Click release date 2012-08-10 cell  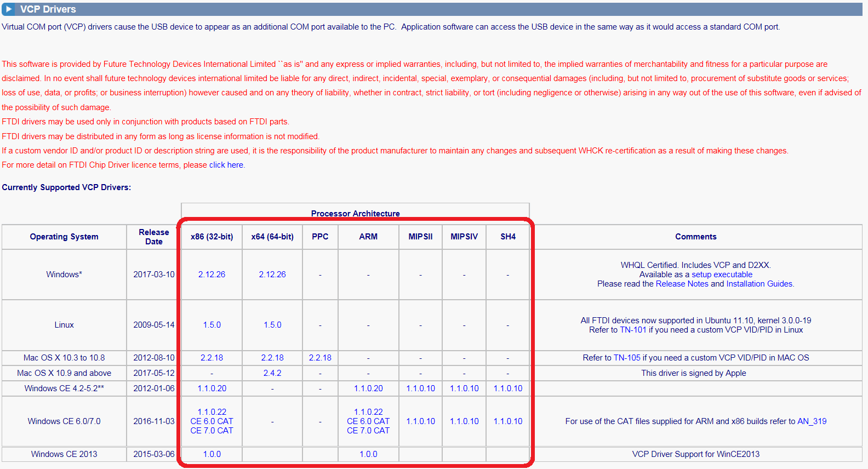154,358
